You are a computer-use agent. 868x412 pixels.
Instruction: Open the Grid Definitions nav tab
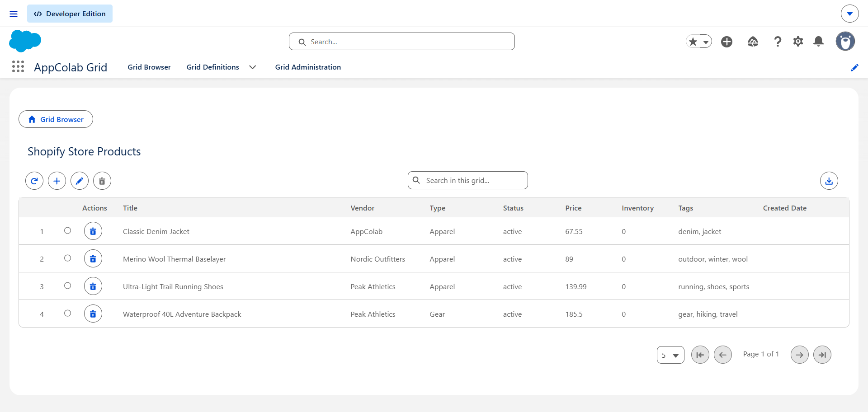[213, 67]
